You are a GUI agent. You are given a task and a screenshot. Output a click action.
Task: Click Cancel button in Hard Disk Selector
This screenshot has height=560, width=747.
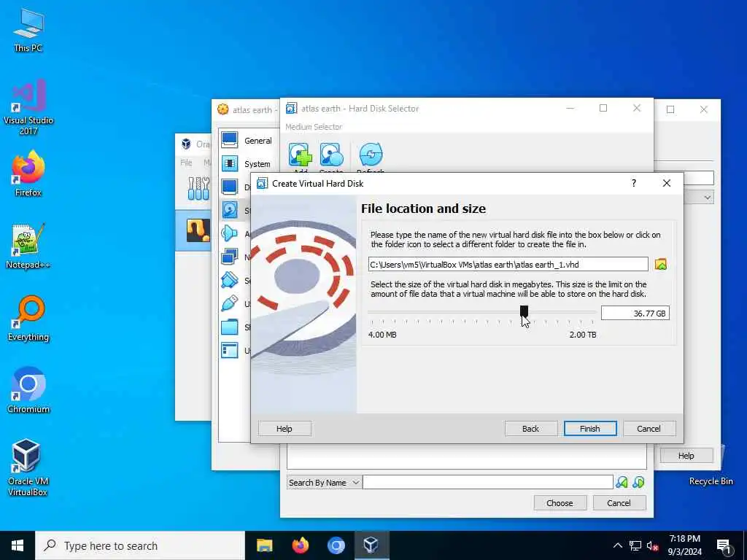pyautogui.click(x=619, y=503)
